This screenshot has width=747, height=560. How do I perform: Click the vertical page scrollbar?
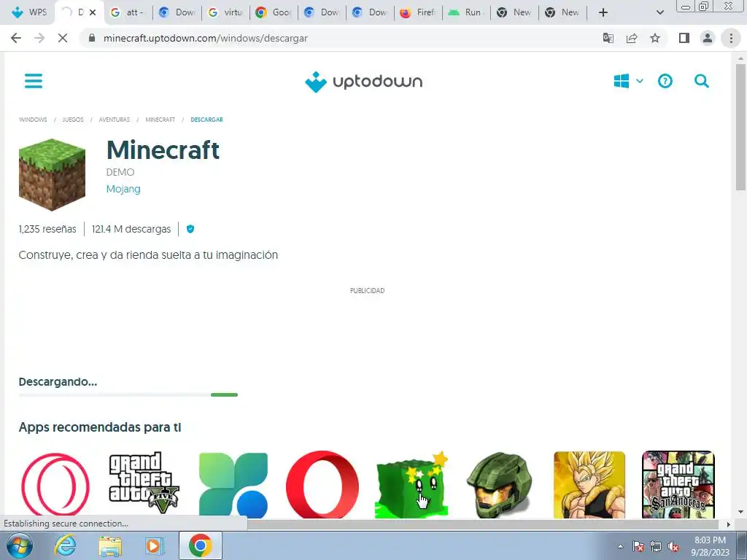[x=740, y=126]
